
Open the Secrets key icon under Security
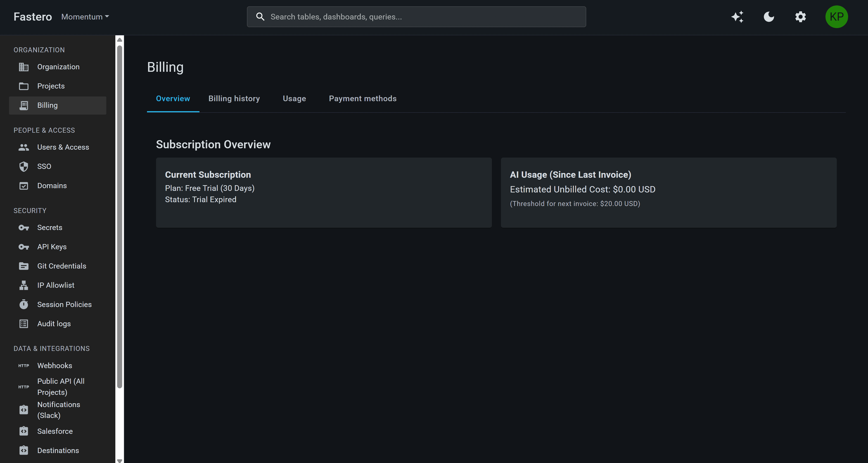click(x=24, y=228)
